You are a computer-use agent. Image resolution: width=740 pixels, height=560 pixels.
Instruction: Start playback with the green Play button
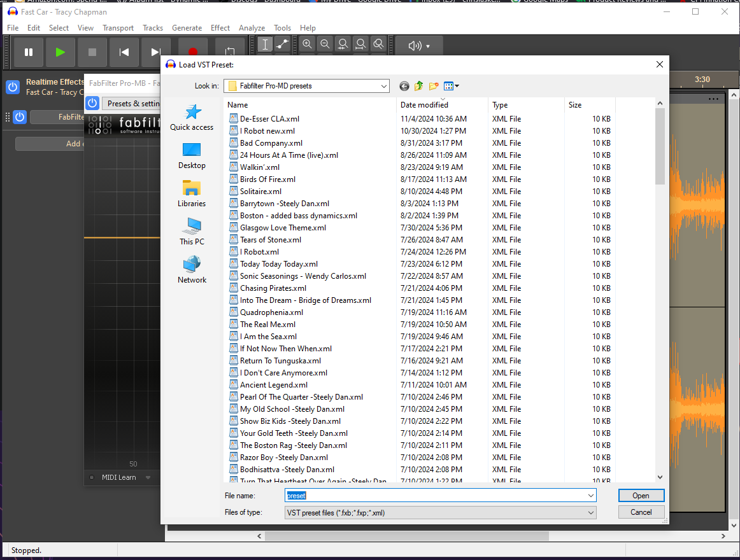[60, 52]
